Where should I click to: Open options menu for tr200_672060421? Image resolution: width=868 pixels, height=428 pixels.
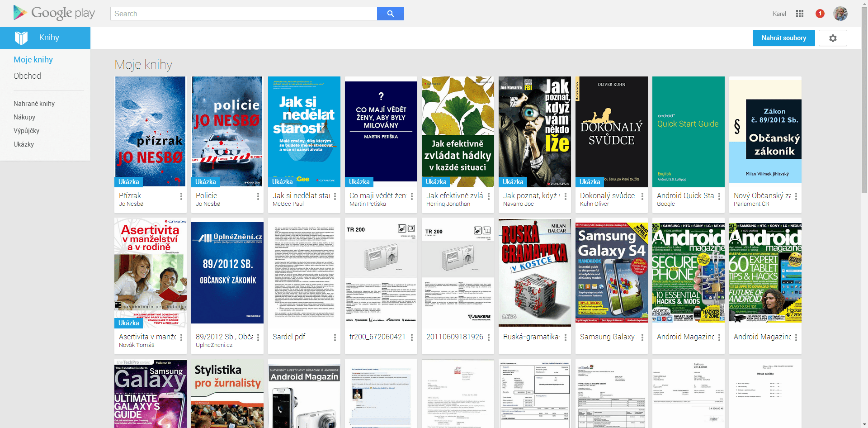(x=412, y=338)
